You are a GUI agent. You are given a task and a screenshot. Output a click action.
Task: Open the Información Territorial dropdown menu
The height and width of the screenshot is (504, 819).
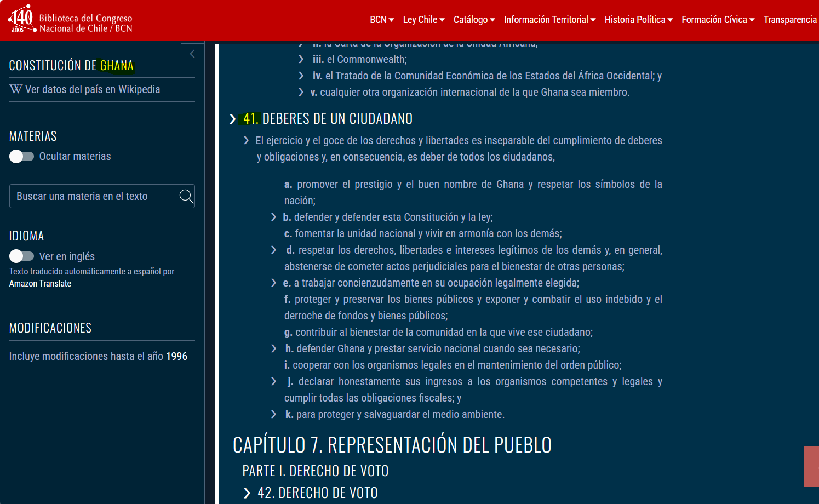click(549, 20)
